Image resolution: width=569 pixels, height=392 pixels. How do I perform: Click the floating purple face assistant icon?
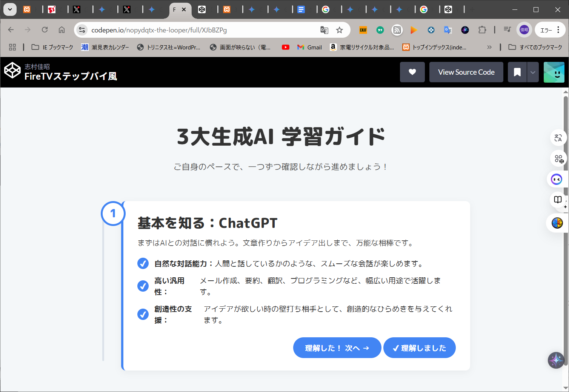click(x=557, y=179)
